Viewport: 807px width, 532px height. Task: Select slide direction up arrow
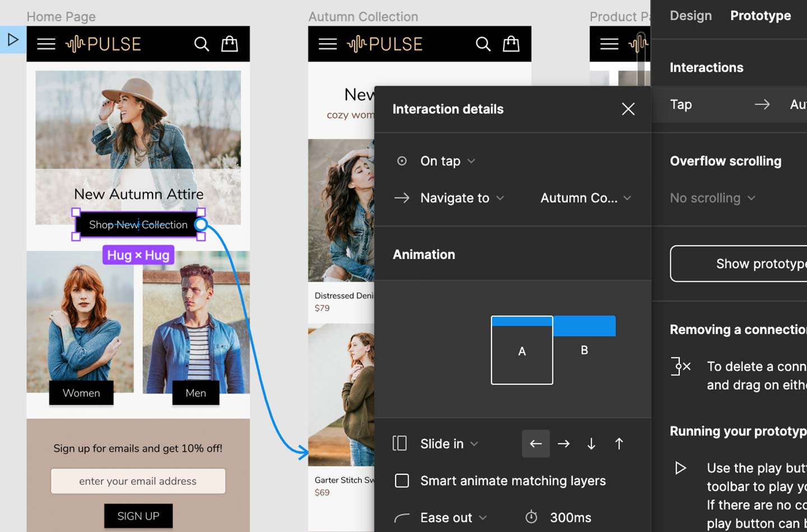coord(619,444)
